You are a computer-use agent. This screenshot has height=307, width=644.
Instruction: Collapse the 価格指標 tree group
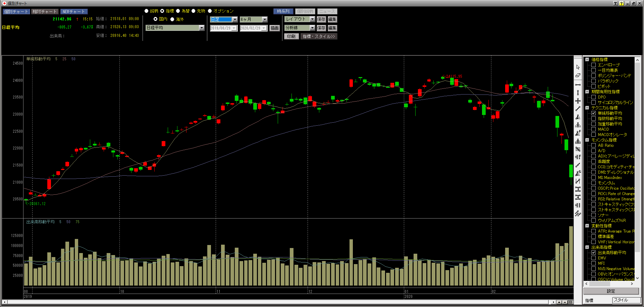click(x=587, y=60)
